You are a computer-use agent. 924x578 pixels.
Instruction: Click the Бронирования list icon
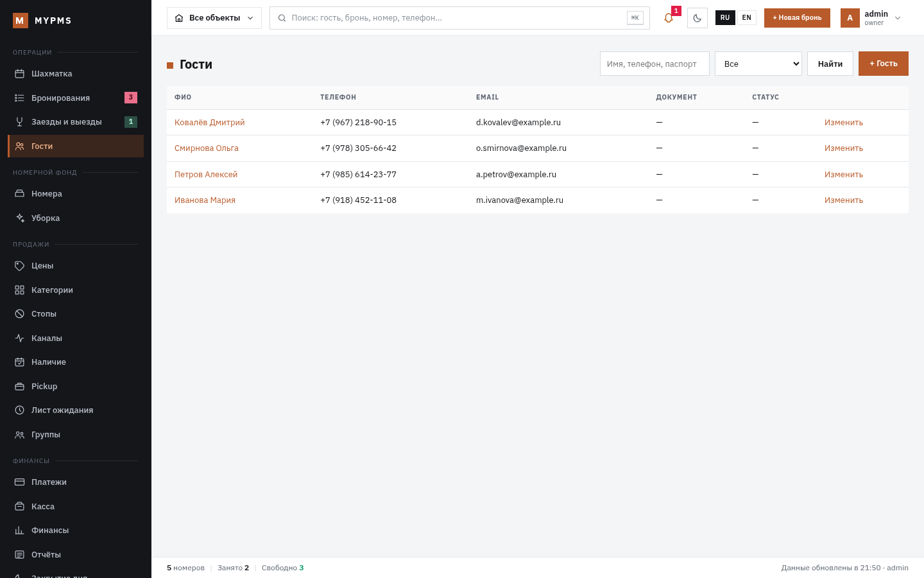pyautogui.click(x=20, y=98)
